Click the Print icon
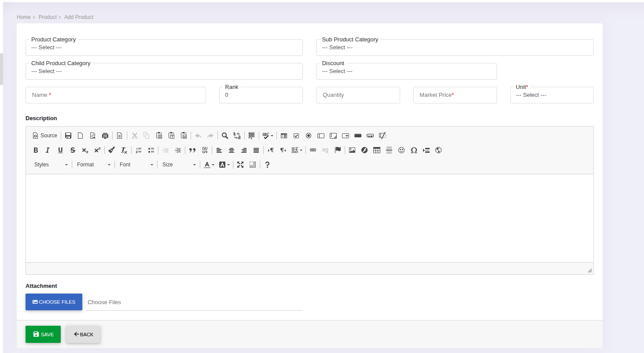Viewport: 644px width, 353px height. point(105,136)
